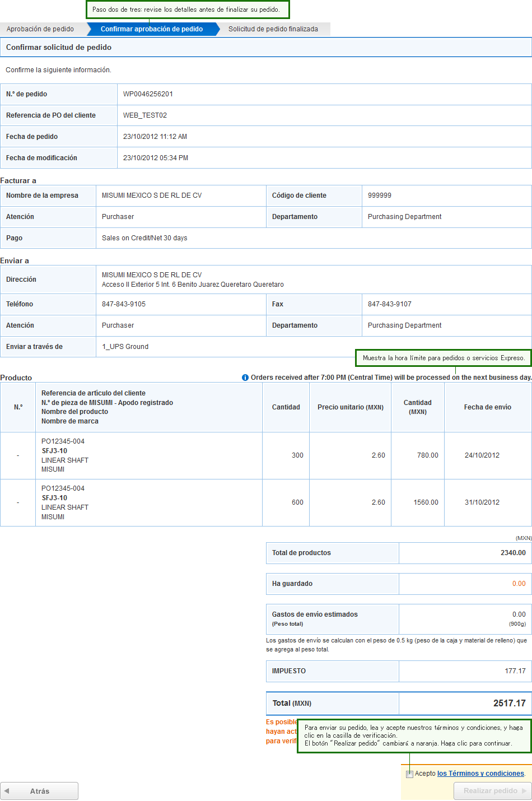Click ship date 31/10/2012
Viewport: 532px width, 801px height.
click(x=482, y=502)
